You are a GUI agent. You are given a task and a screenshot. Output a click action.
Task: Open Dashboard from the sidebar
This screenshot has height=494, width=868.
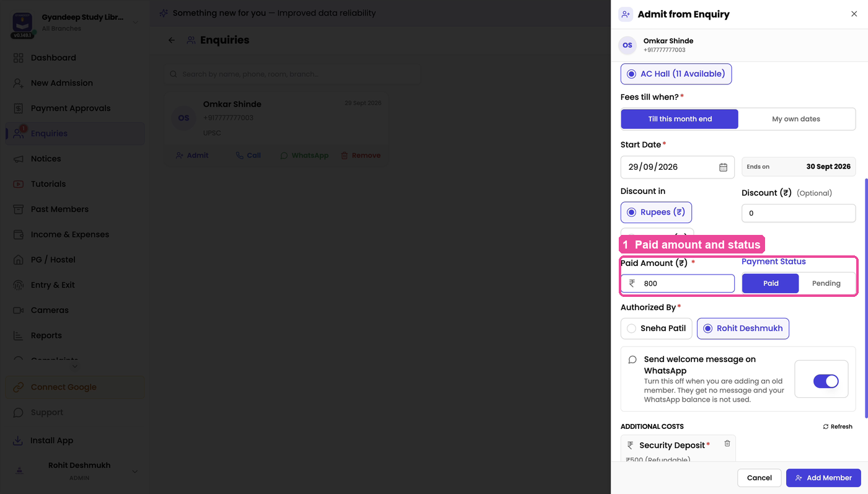click(x=74, y=58)
